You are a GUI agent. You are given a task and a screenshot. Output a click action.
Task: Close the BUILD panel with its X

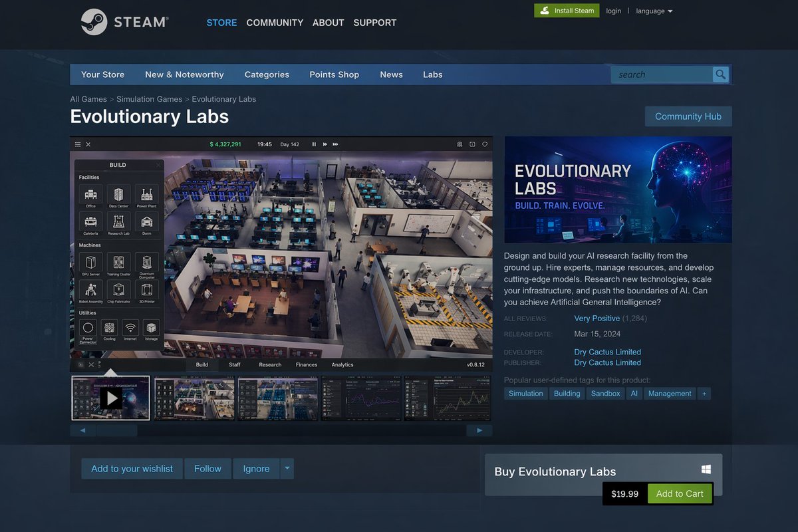[x=158, y=165]
